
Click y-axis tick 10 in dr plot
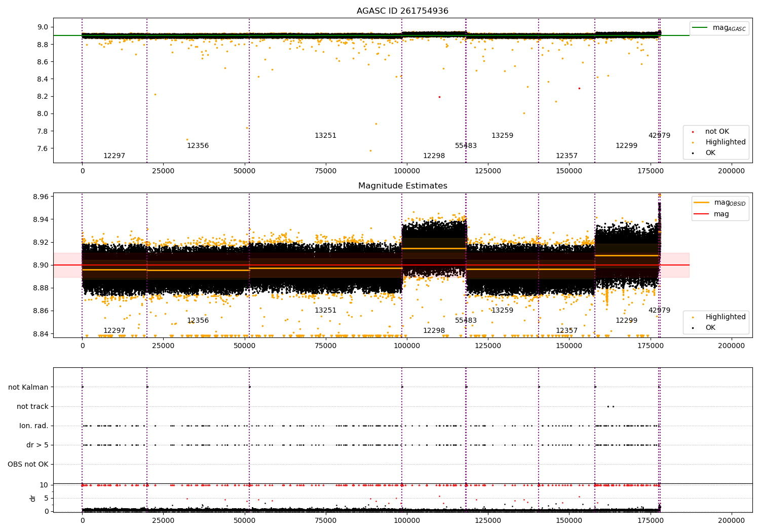pos(45,485)
